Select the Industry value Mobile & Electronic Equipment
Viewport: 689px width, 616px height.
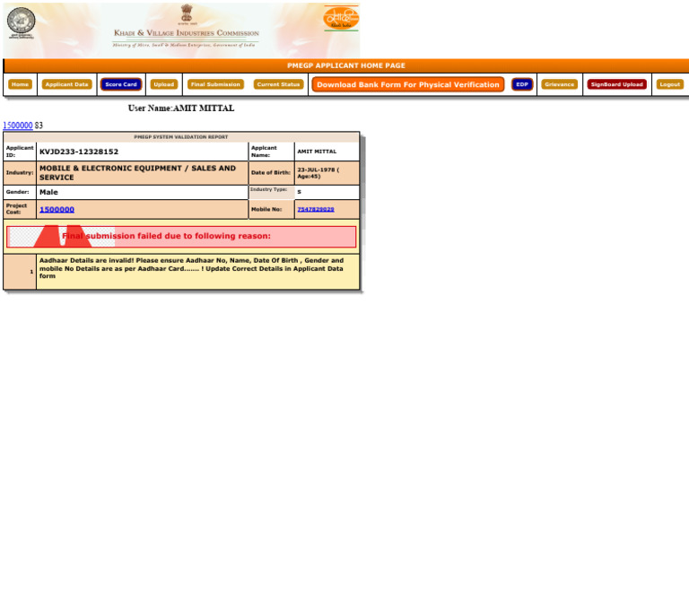(137, 172)
